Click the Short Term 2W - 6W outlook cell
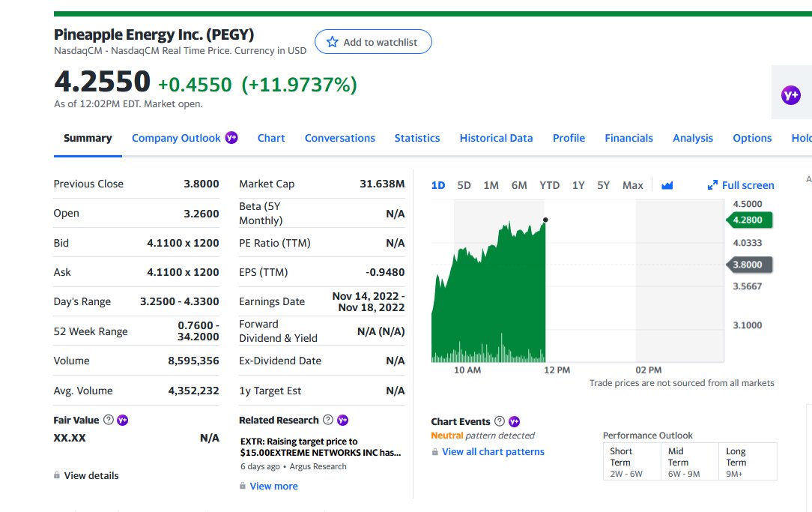812x512 pixels. (631, 462)
